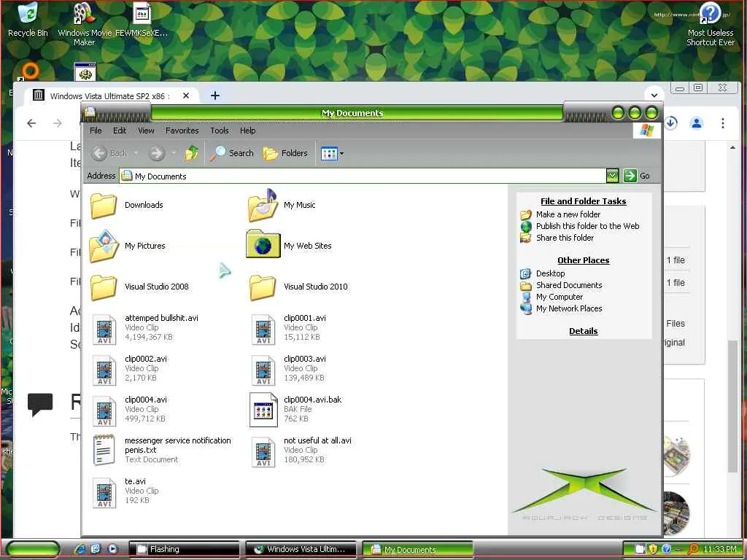The height and width of the screenshot is (560, 747).
Task: Go to Desktop in Other Places
Action: point(550,274)
